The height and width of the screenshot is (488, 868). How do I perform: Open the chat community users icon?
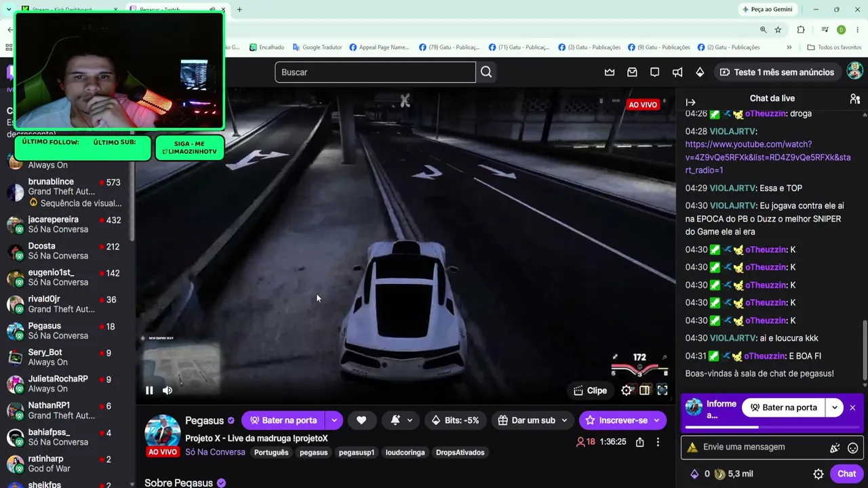pos(854,99)
